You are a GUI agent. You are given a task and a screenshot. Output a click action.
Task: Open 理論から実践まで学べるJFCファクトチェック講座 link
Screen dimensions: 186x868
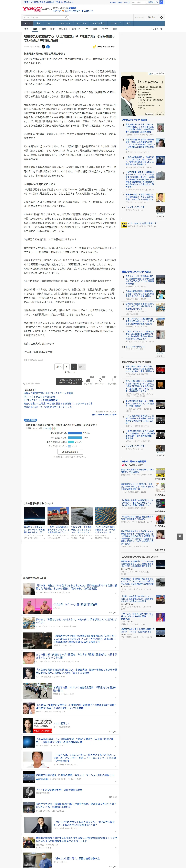[48, 393]
